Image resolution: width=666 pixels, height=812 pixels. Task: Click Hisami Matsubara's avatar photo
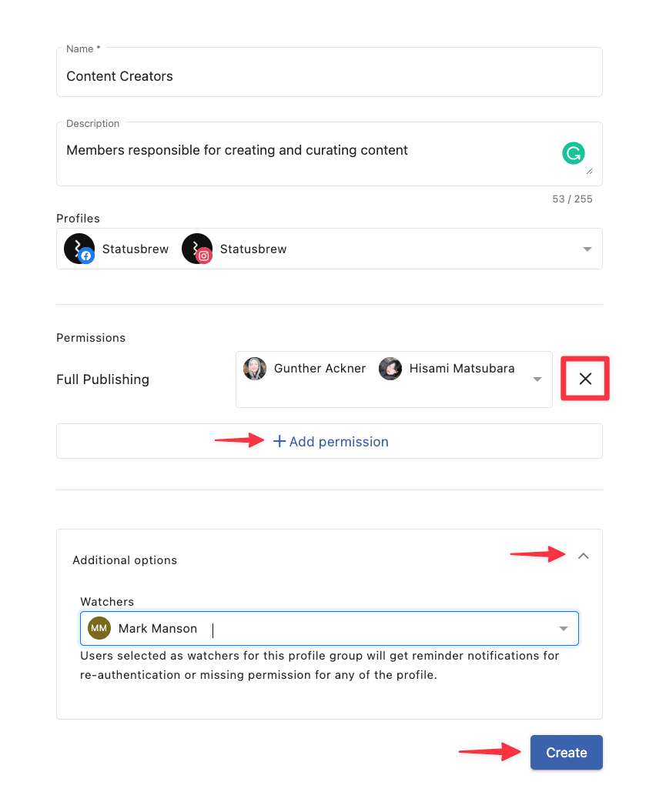390,369
